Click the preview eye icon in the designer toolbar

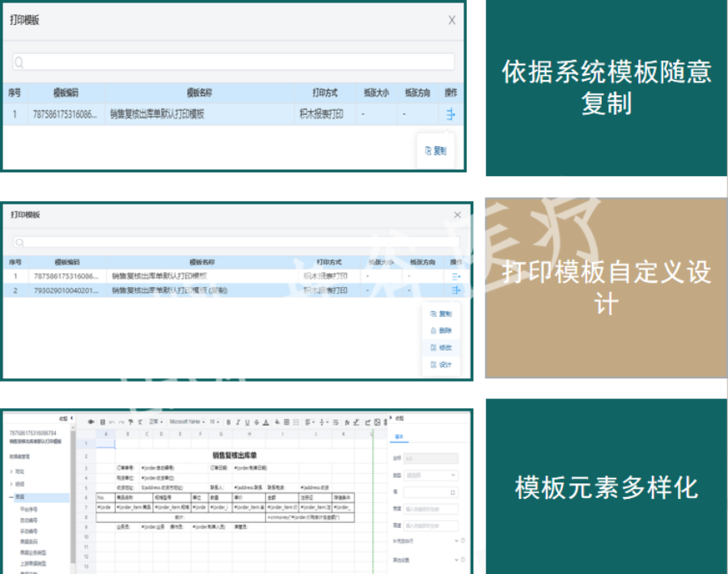tap(91, 422)
